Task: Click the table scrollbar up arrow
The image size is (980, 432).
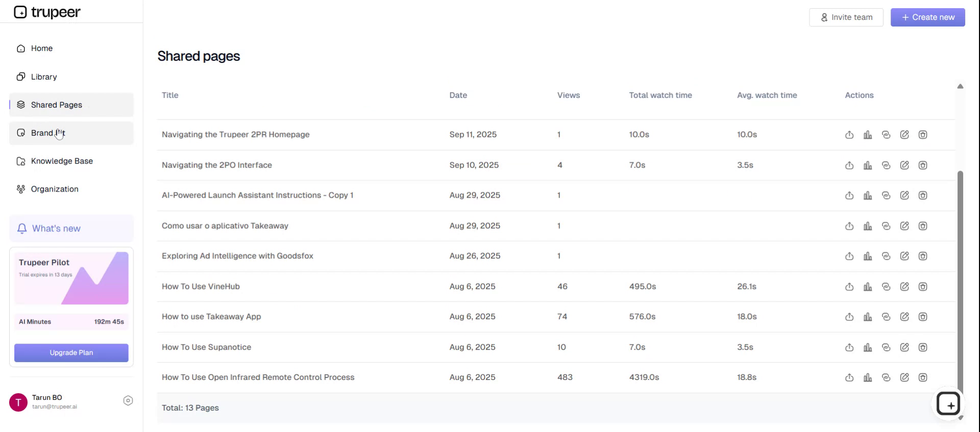Action: pos(960,86)
